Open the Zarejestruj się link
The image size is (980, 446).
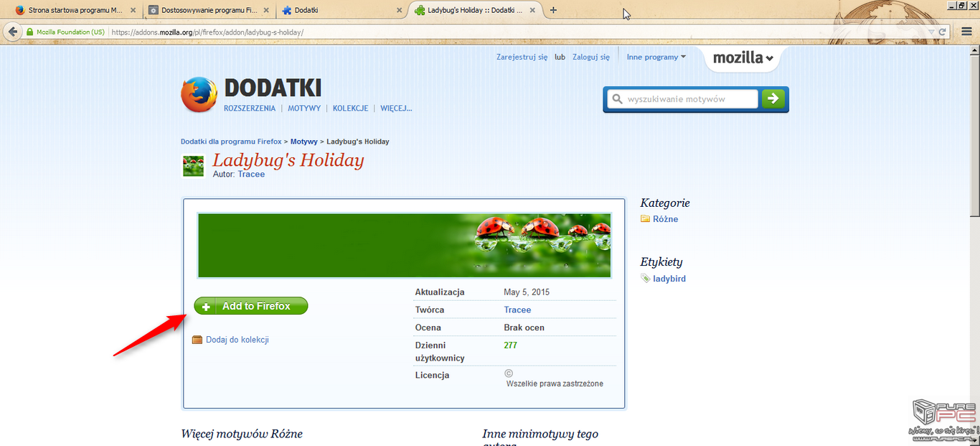[522, 57]
